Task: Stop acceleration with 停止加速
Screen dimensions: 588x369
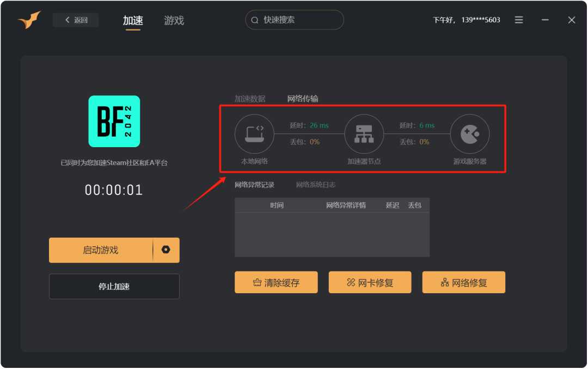Action: pyautogui.click(x=114, y=286)
